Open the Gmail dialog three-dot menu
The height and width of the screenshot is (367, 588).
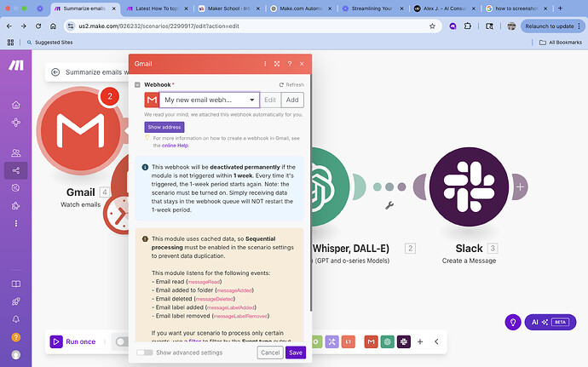(x=265, y=64)
